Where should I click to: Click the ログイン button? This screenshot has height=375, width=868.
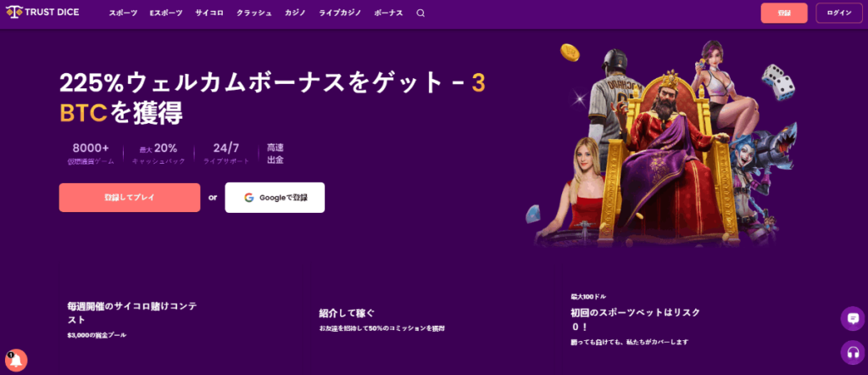839,13
